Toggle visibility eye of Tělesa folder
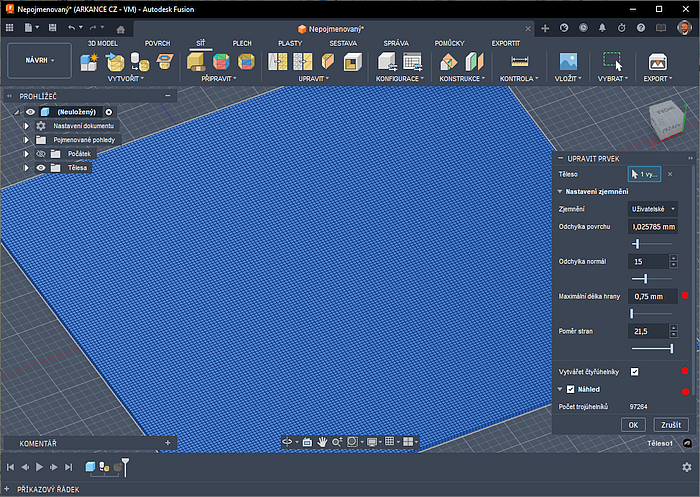The height and width of the screenshot is (497, 700). (41, 168)
